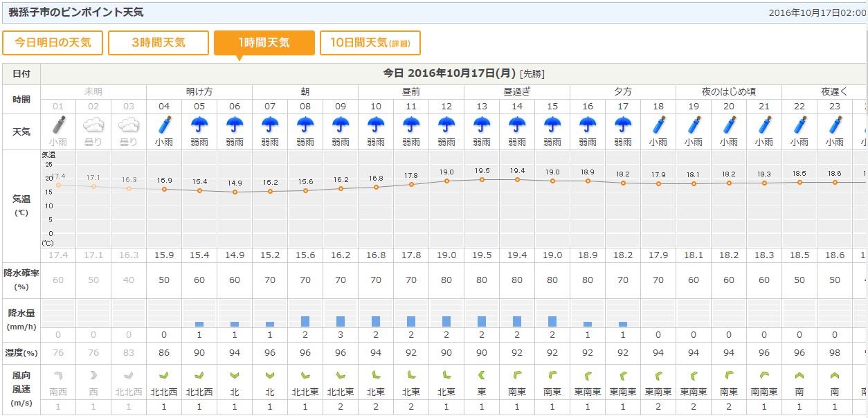Click the cloudy weather icon at hour 02

93,125
